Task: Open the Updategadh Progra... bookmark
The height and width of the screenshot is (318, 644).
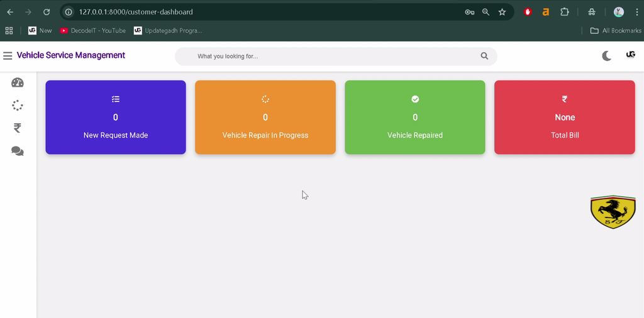Action: (x=168, y=30)
